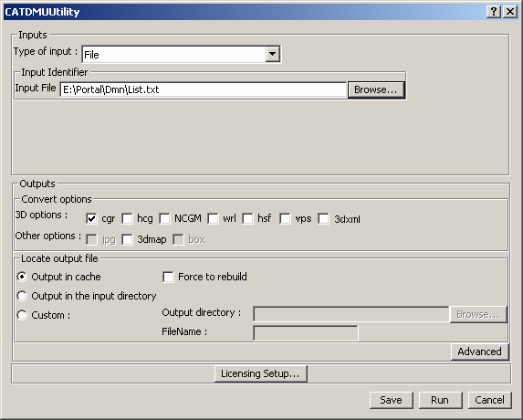Tick the NCGM checkbox
The height and width of the screenshot is (420, 523).
click(x=164, y=219)
